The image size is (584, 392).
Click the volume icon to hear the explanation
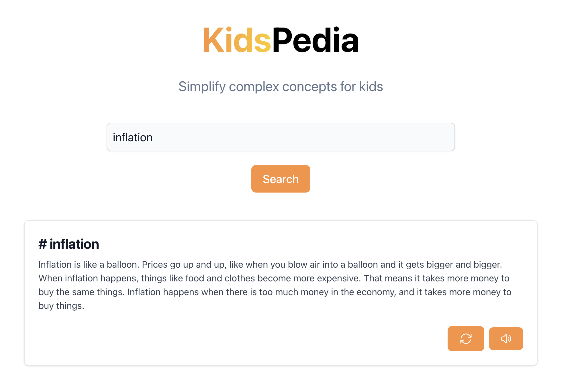506,339
